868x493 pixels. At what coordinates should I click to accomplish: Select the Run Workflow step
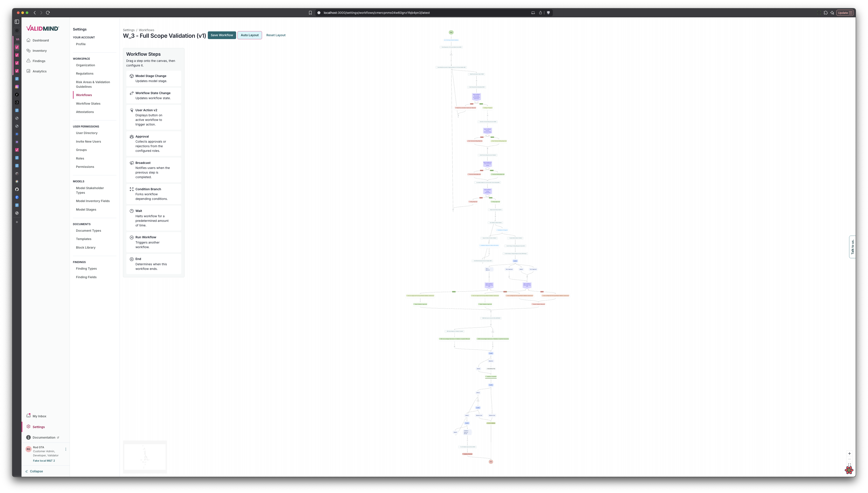tap(154, 242)
